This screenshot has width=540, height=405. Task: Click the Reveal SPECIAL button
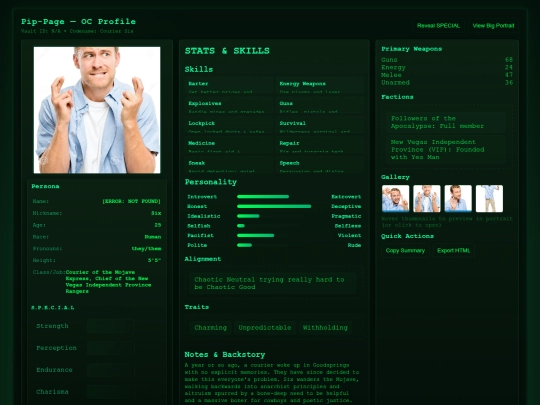[438, 25]
